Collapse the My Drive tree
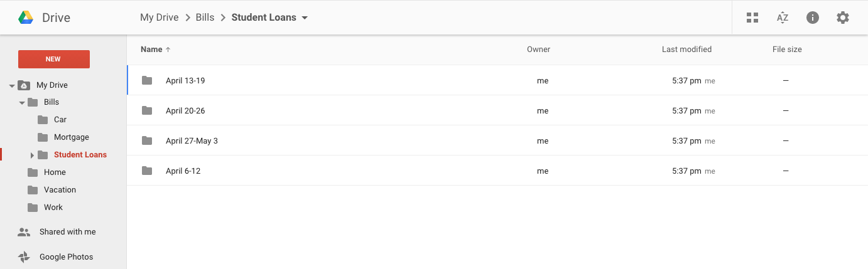This screenshot has height=269, width=868. click(x=12, y=86)
